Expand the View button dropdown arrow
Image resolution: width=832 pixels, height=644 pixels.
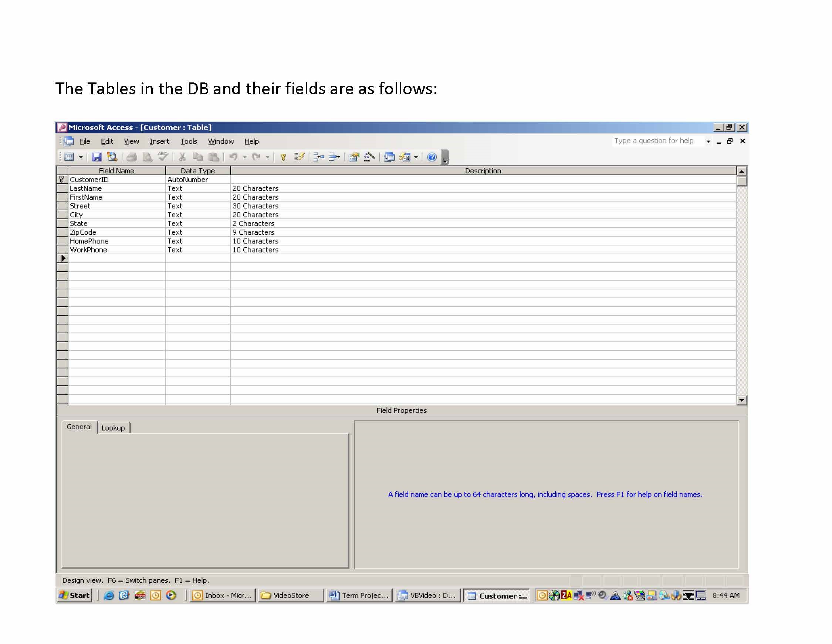(81, 157)
